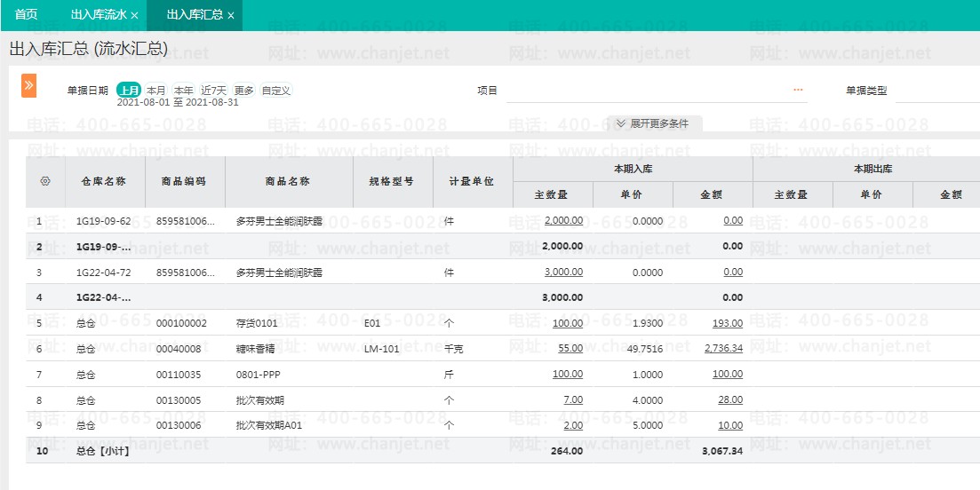Open table column settings gear icon
This screenshot has width=980, height=490.
coord(45,182)
